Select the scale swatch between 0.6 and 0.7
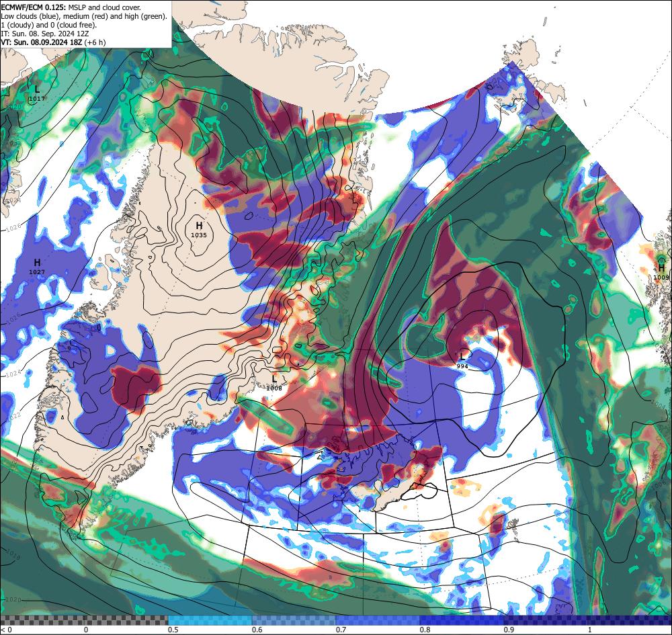The image size is (672, 635). coord(294,620)
